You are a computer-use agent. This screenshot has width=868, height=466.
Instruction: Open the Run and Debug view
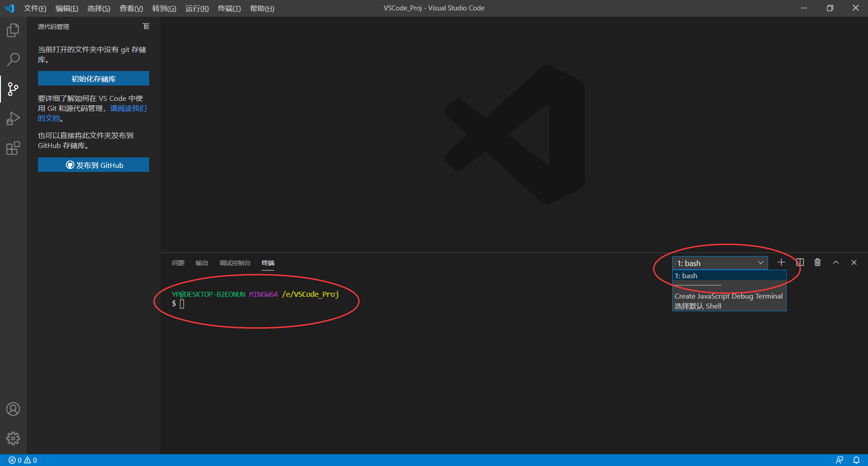tap(13, 119)
